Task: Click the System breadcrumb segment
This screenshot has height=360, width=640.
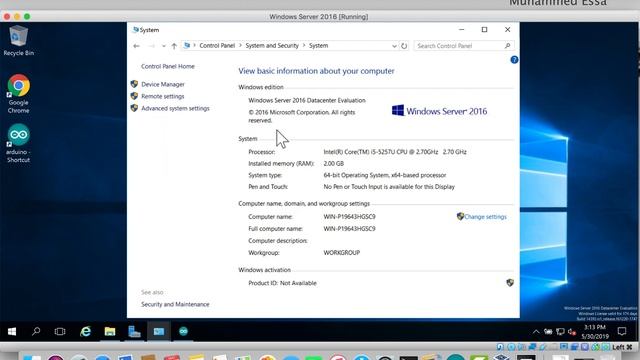Action: [x=318, y=46]
